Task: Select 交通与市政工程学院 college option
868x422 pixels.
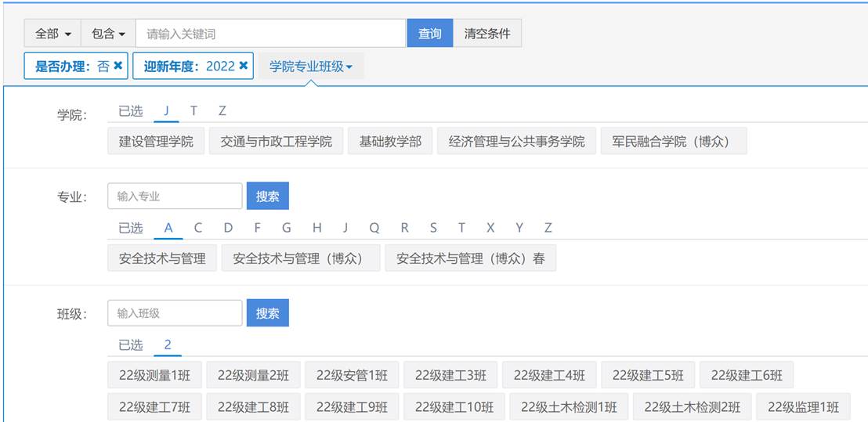Action: pyautogui.click(x=276, y=142)
